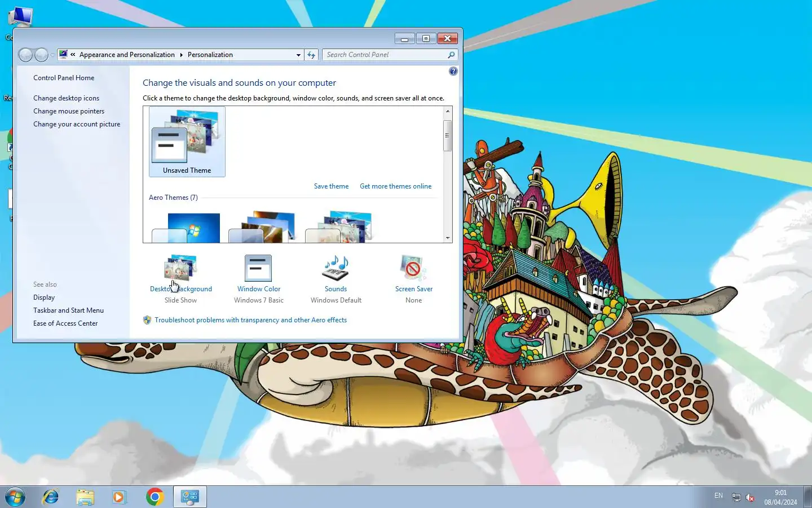
Task: Expand the address bar history dropdown
Action: pos(298,55)
